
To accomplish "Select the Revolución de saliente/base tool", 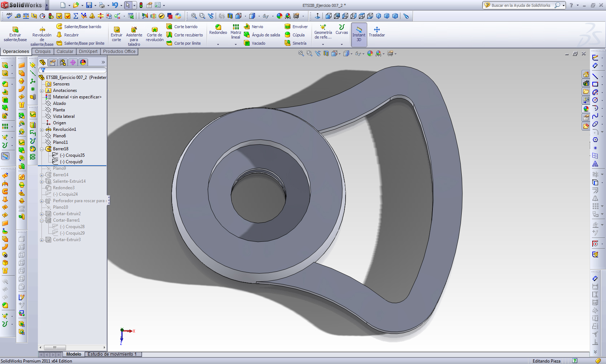I will [x=42, y=36].
